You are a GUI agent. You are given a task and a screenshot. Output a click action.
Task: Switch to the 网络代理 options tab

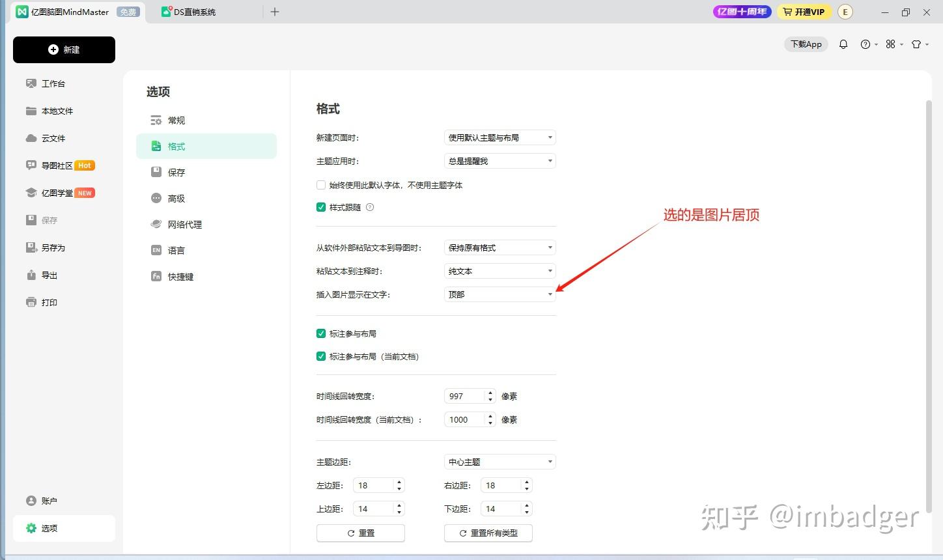pos(206,225)
